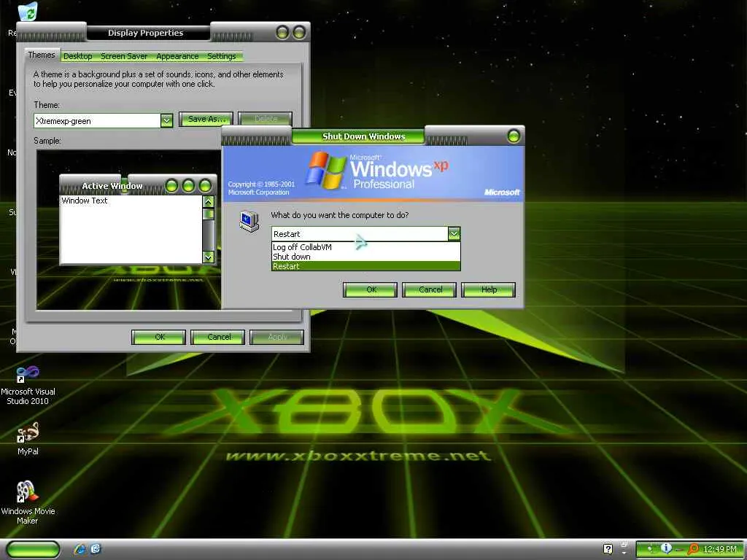The image size is (747, 560).
Task: Click Cancel in Display Properties
Action: tap(218, 337)
